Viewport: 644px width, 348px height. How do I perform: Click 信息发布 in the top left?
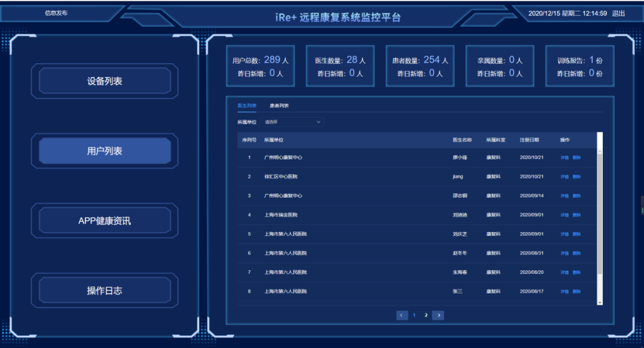[x=56, y=13]
